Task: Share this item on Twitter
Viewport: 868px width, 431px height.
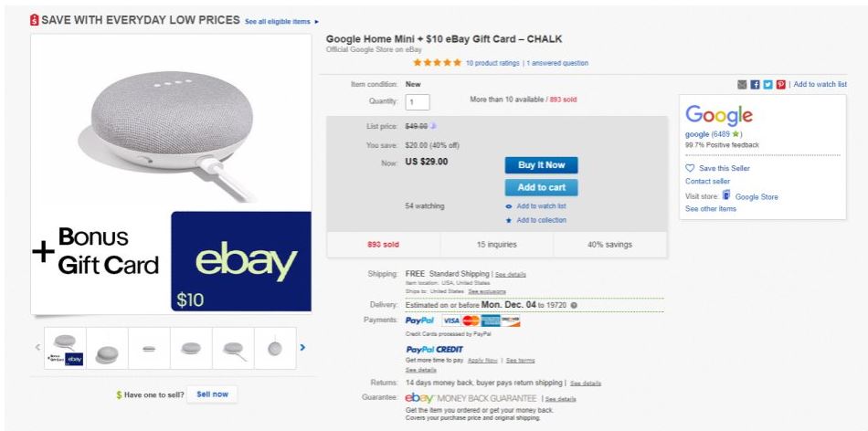Action: click(767, 85)
